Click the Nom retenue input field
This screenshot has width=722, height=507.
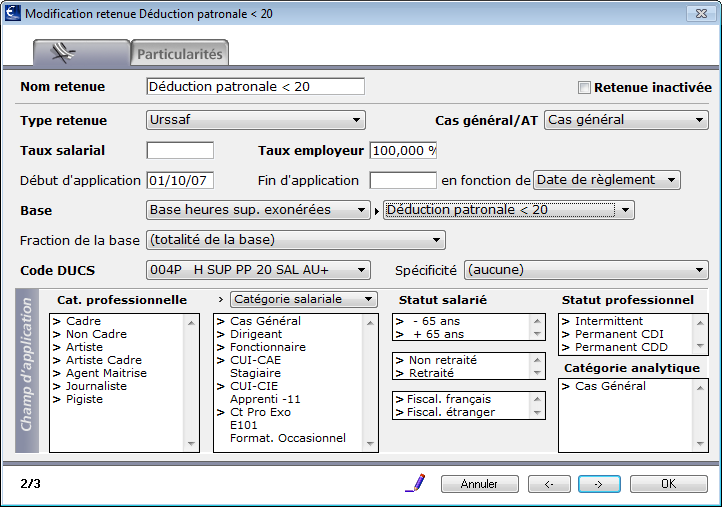click(256, 87)
